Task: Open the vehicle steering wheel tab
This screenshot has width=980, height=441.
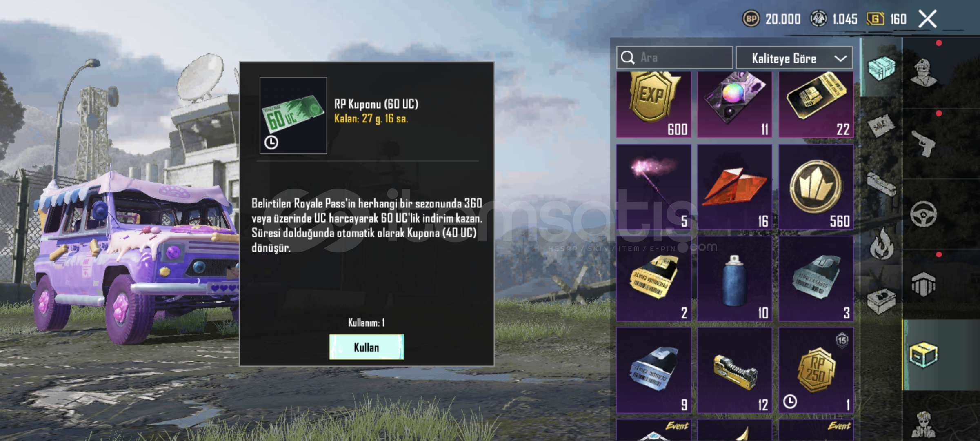Action: 924,214
